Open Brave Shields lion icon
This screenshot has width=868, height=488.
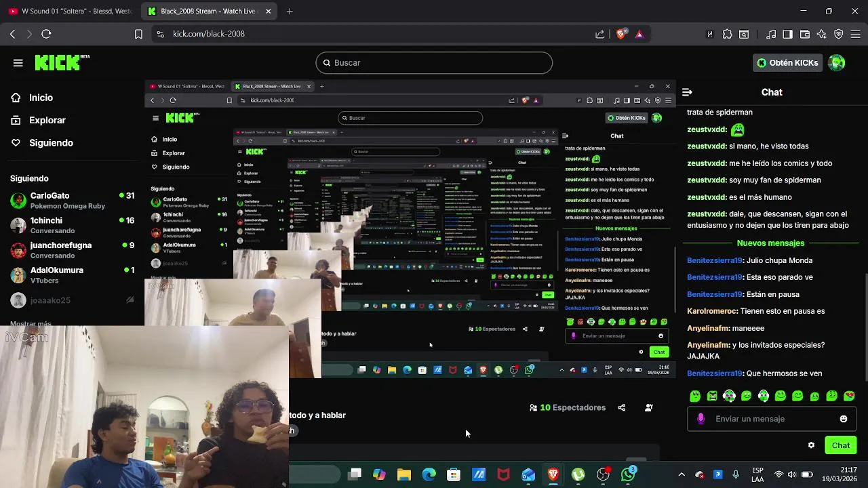[620, 34]
